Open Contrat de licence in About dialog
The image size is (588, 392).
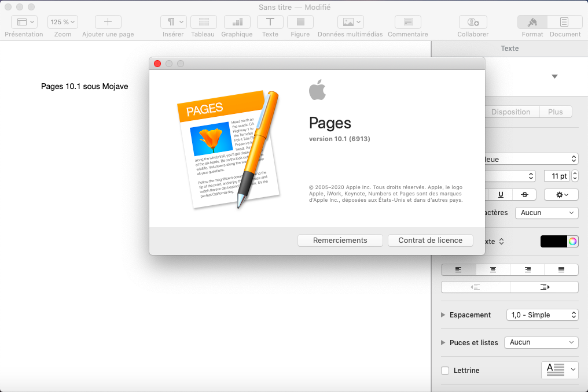coord(431,240)
